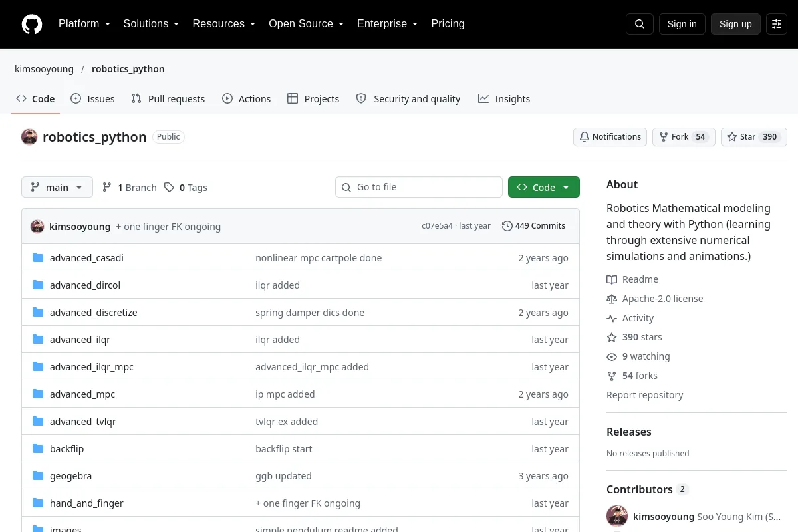Open commit message 'backflip start'
This screenshot has height=532, width=798.
pos(284,449)
